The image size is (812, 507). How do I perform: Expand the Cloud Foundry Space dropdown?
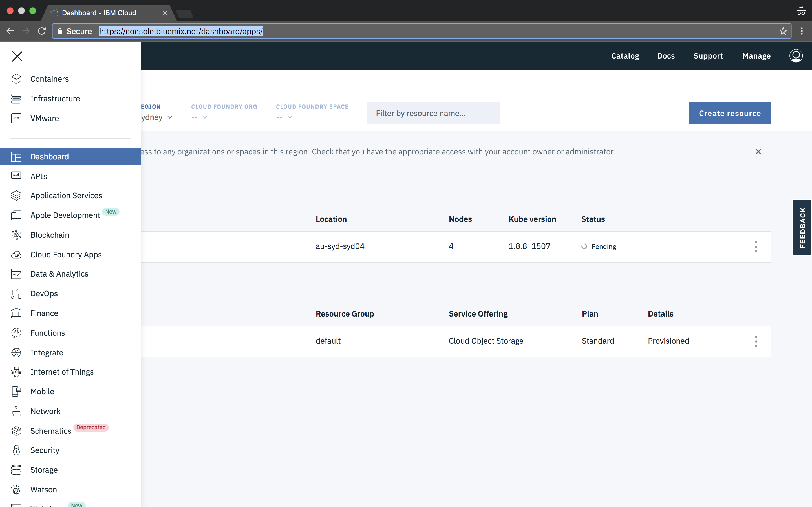(290, 117)
